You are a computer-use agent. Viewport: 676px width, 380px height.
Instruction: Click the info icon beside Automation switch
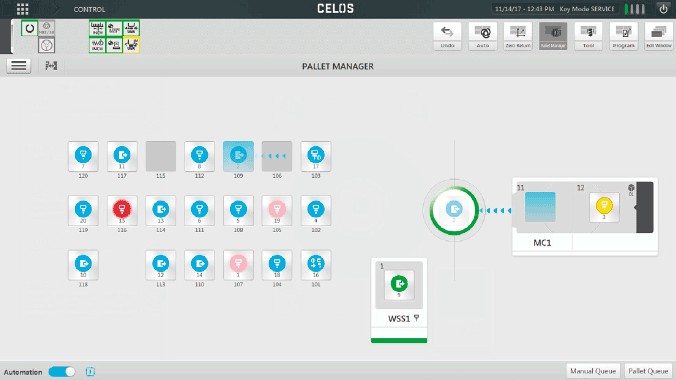pyautogui.click(x=90, y=372)
